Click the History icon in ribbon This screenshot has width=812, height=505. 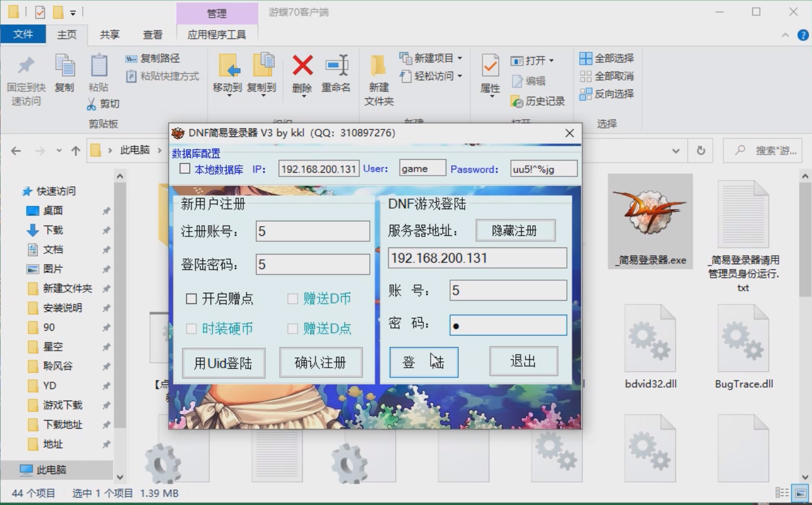(538, 101)
